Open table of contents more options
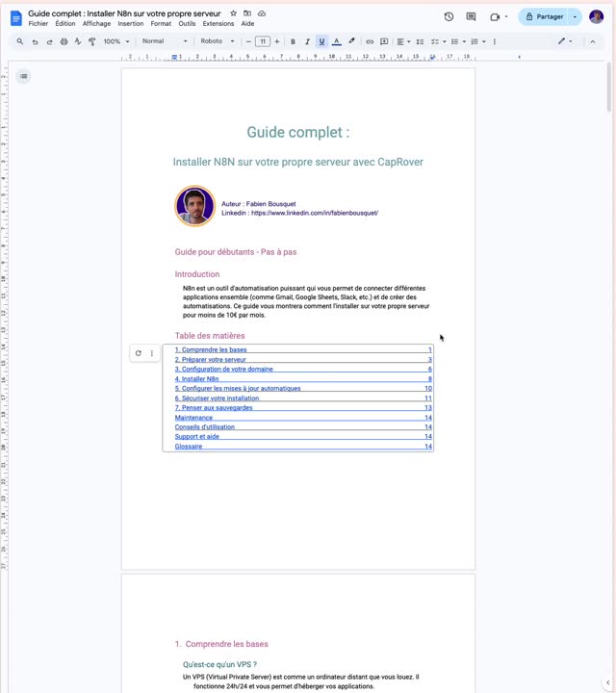 151,353
